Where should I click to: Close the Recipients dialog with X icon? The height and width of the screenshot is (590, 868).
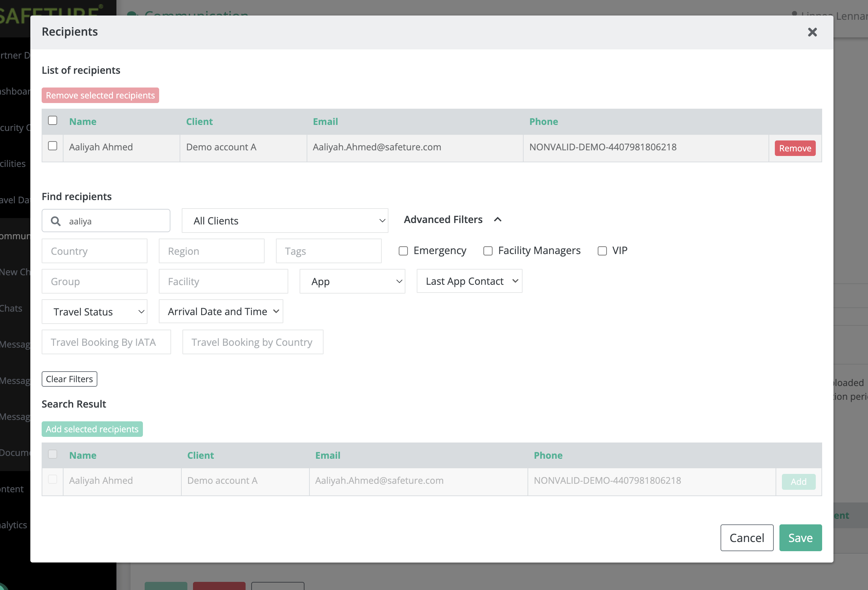tap(812, 32)
